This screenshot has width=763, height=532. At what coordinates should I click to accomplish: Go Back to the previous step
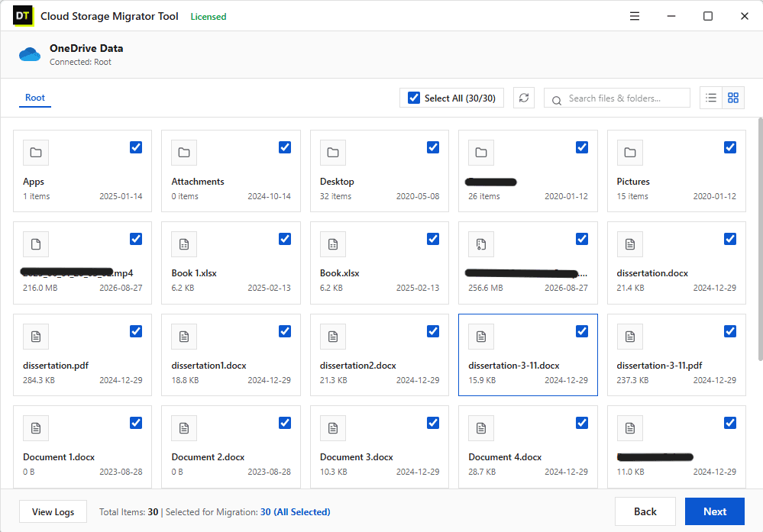point(645,511)
